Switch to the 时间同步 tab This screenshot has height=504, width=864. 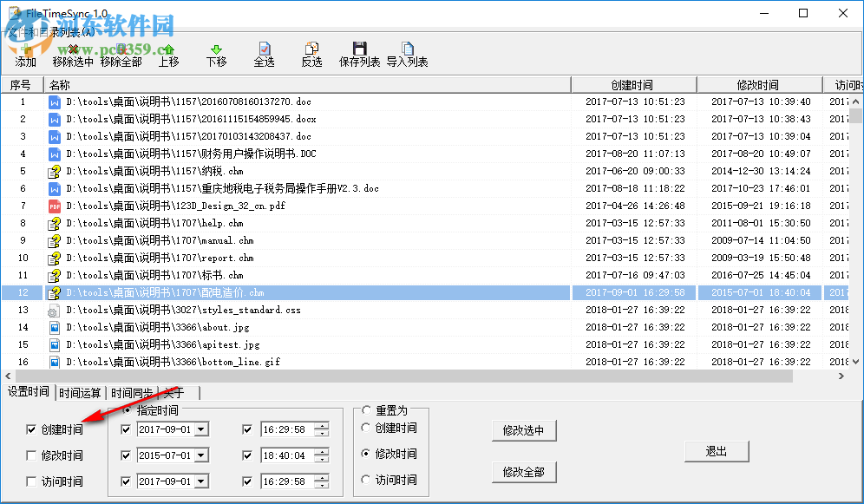131,392
